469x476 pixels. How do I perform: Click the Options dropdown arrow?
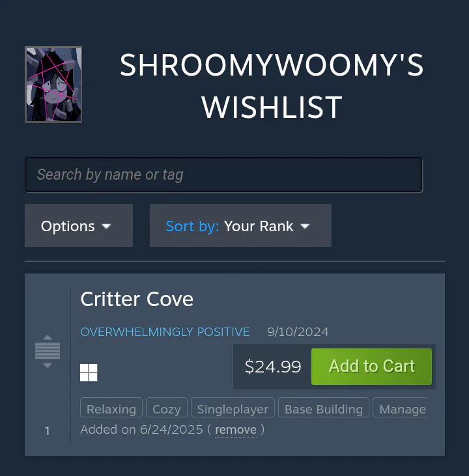[x=106, y=226]
